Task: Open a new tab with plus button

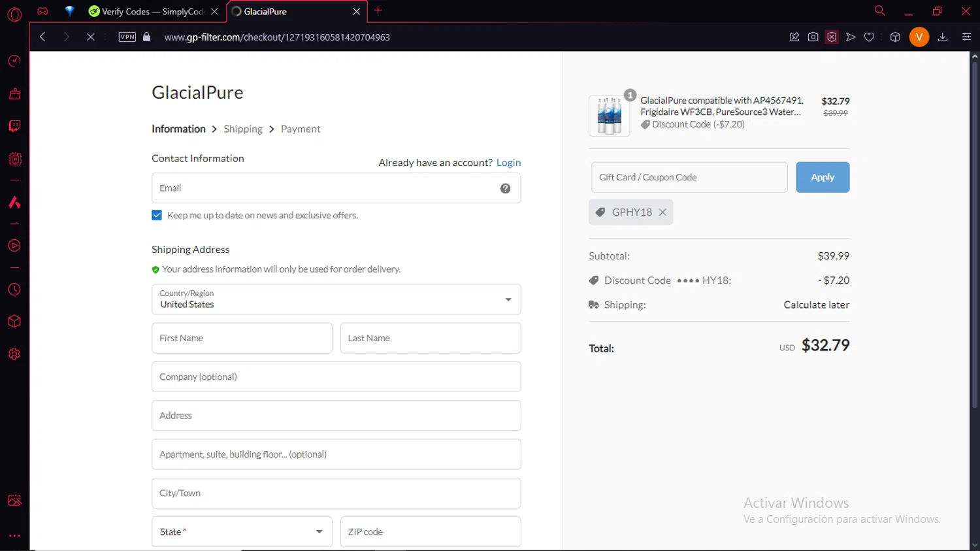Action: (x=378, y=10)
